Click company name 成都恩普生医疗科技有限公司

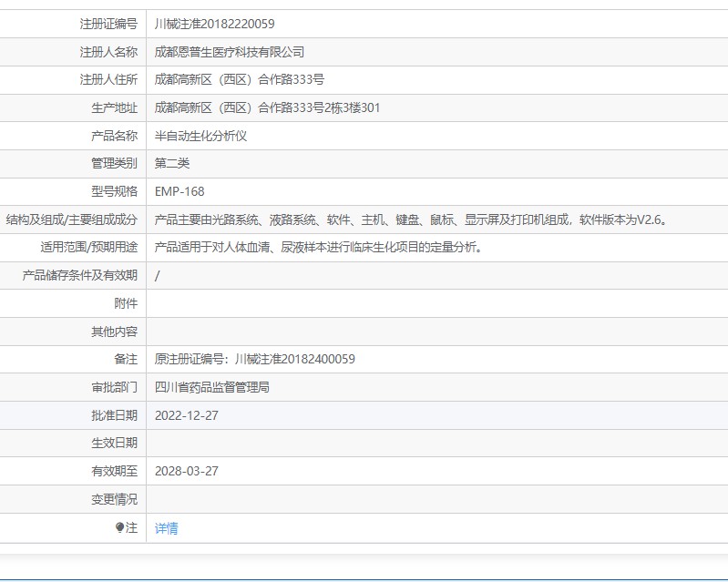tap(230, 52)
